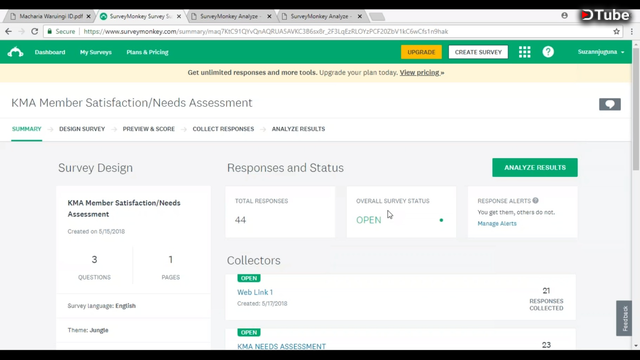Open the KMA NEEDS ASSESSMENT collector
Viewport: 640px width, 360px height.
pyautogui.click(x=281, y=346)
